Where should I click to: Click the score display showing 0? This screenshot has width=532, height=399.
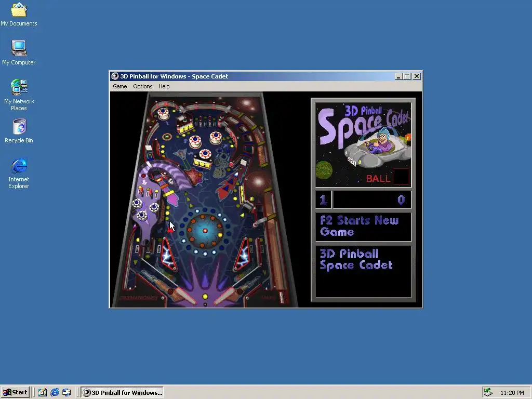point(372,200)
